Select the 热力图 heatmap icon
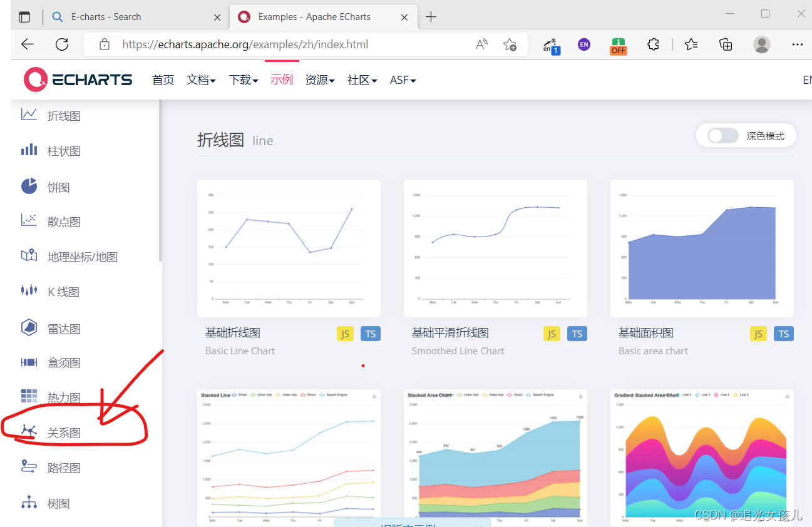812x527 pixels. point(29,396)
